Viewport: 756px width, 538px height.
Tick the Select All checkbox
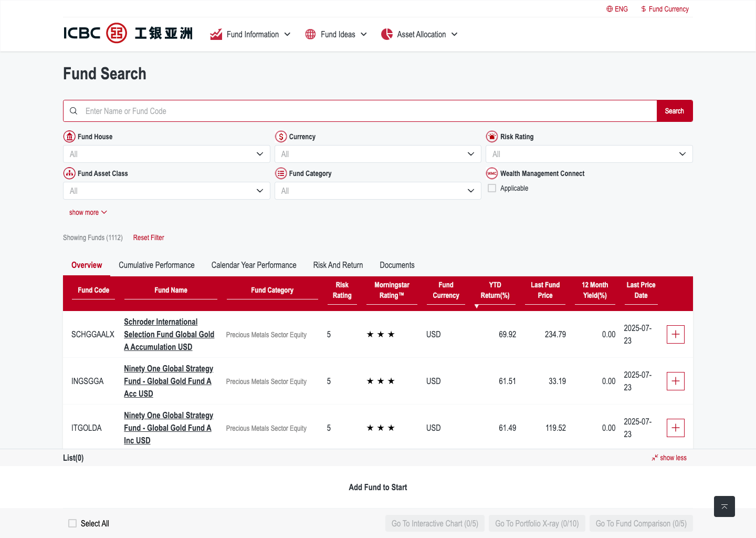[x=72, y=523]
